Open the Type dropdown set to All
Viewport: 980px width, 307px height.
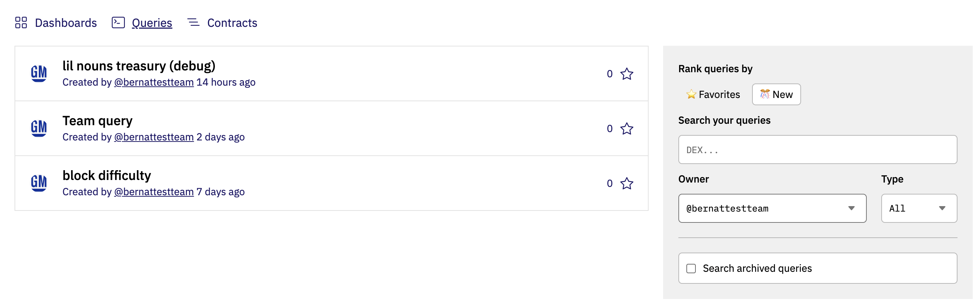click(919, 208)
